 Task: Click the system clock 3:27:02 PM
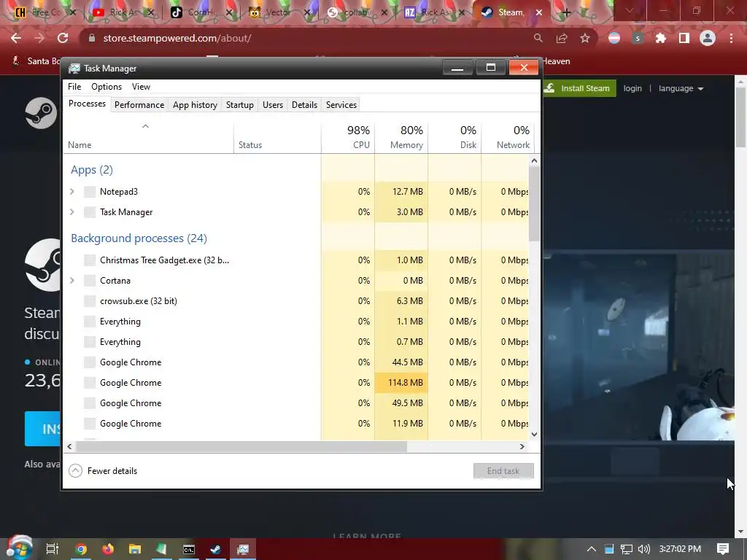(680, 549)
